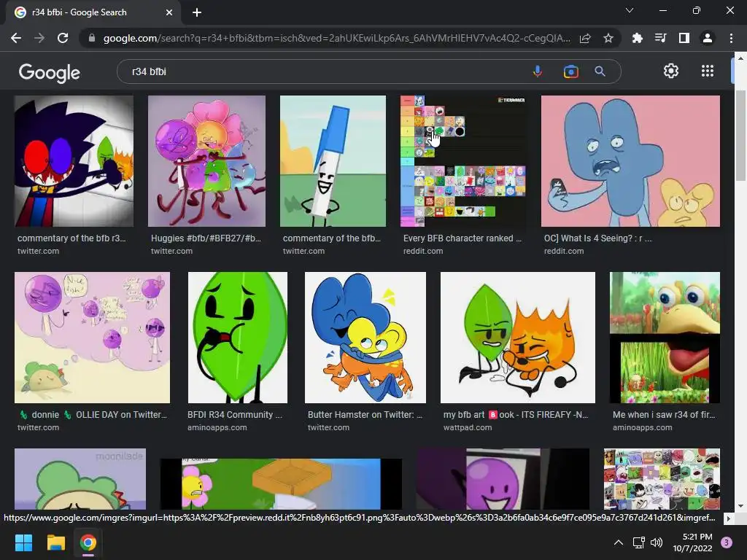
Task: Open 'my bfb art Book' link
Action: (x=516, y=415)
